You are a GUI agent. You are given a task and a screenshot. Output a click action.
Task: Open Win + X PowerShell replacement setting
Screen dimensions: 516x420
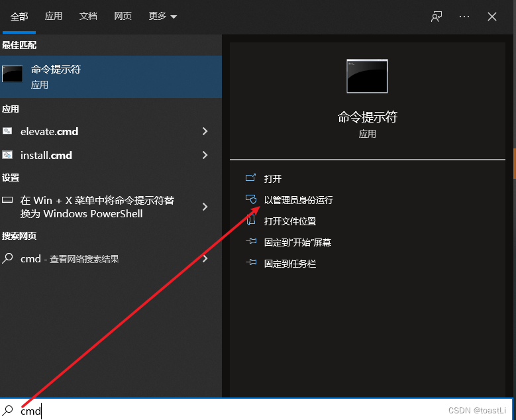tap(111, 207)
